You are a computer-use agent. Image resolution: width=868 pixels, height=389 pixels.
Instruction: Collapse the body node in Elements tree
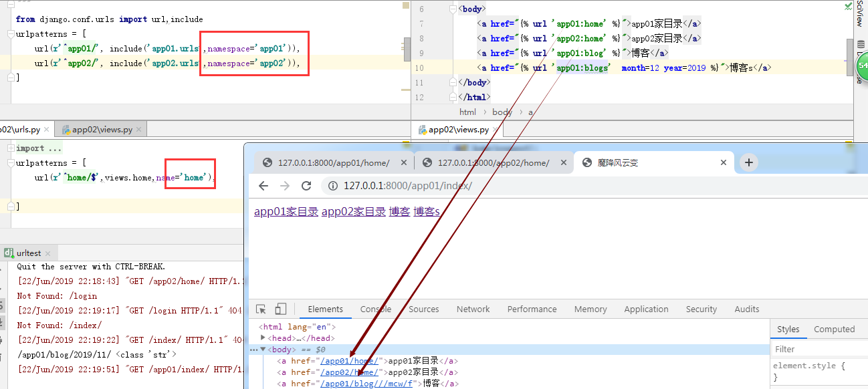point(263,350)
